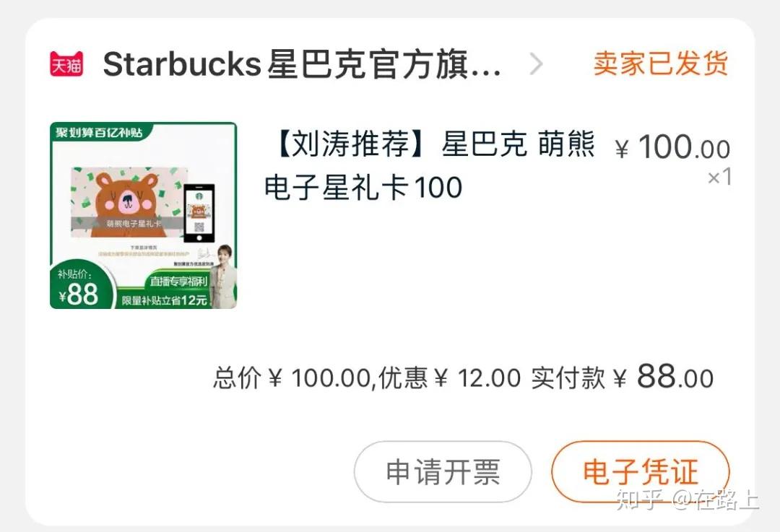
Task: Expand store page via chevron arrow
Action: pyautogui.click(x=536, y=64)
